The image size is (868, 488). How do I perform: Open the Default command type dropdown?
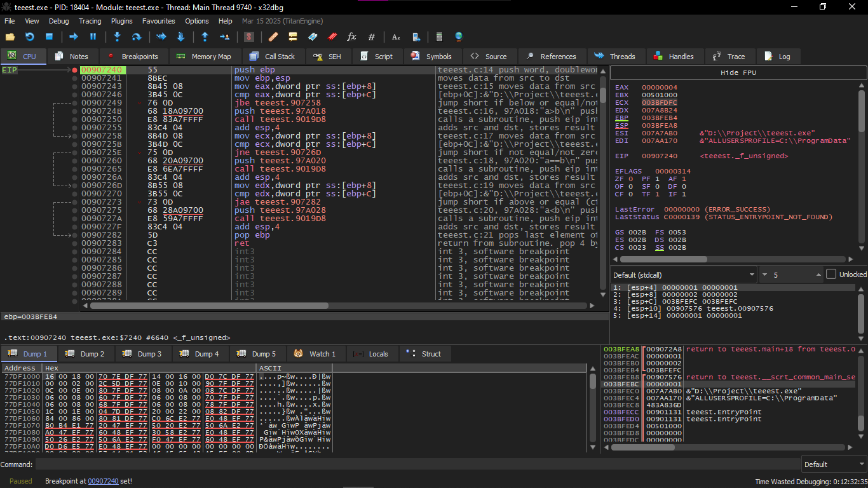832,464
